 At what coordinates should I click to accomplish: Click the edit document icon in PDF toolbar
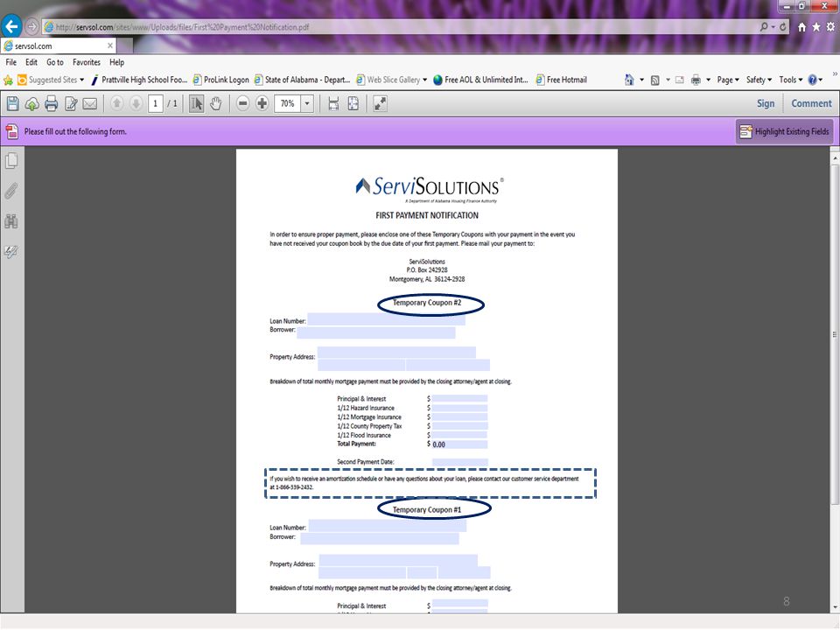(x=71, y=103)
